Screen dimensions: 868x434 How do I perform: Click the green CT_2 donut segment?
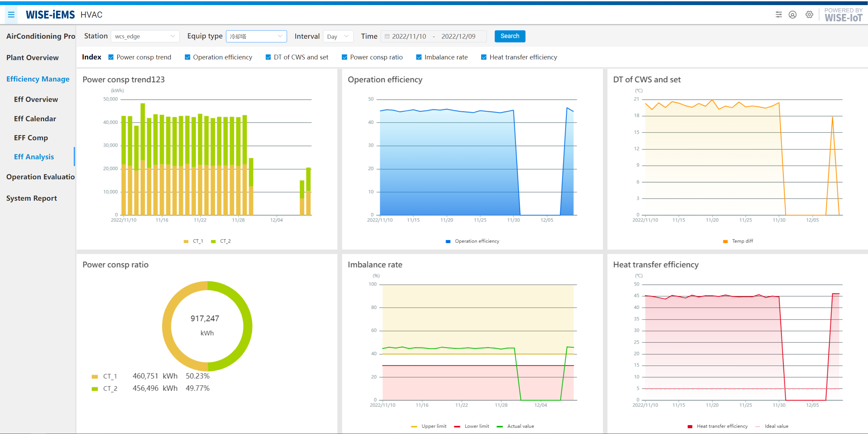click(x=247, y=326)
